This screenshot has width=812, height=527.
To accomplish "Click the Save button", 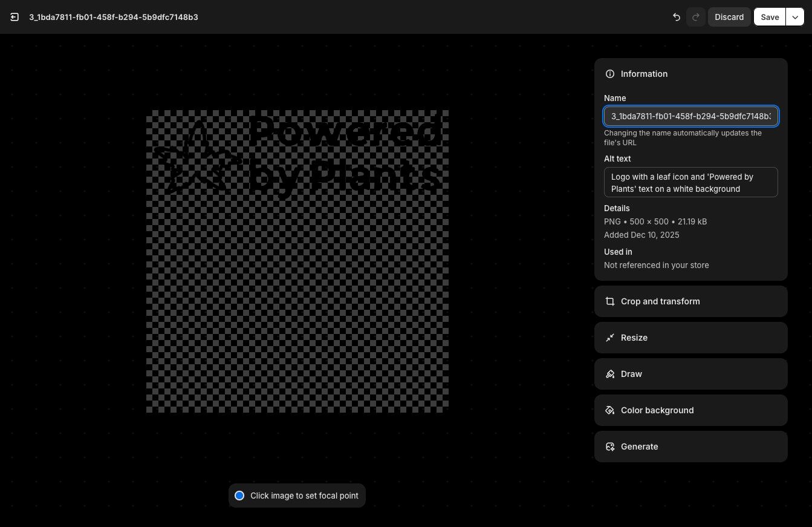I will point(770,17).
